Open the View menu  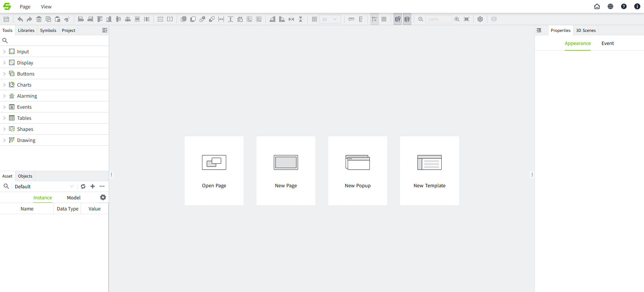46,7
